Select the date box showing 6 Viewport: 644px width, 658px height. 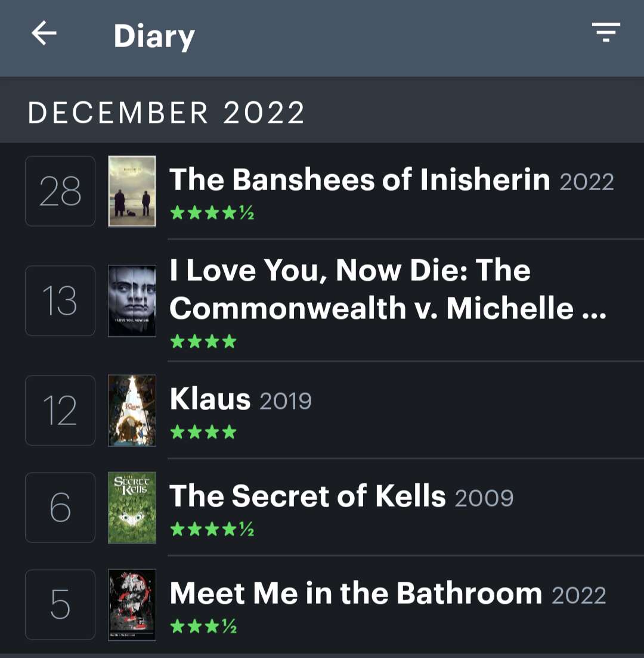pyautogui.click(x=60, y=508)
